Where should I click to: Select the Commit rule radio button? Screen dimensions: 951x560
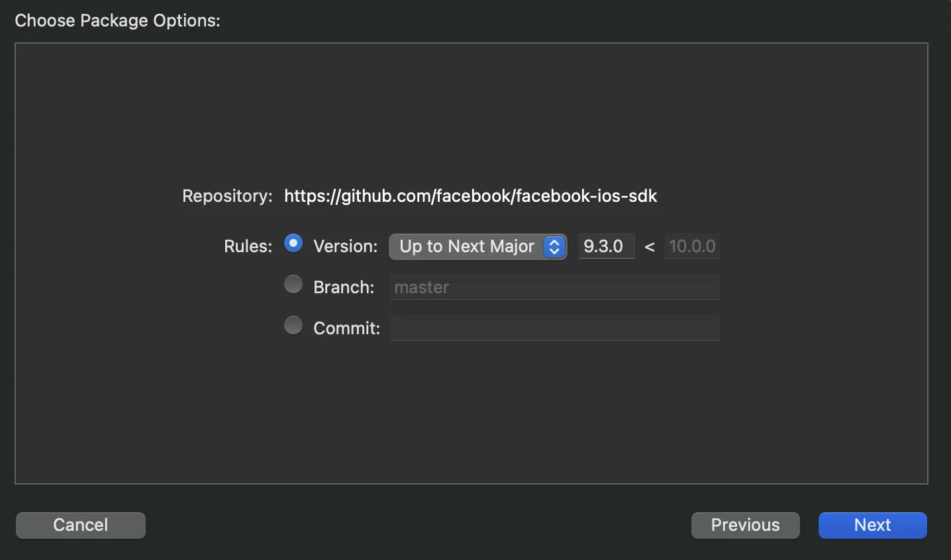click(x=293, y=326)
